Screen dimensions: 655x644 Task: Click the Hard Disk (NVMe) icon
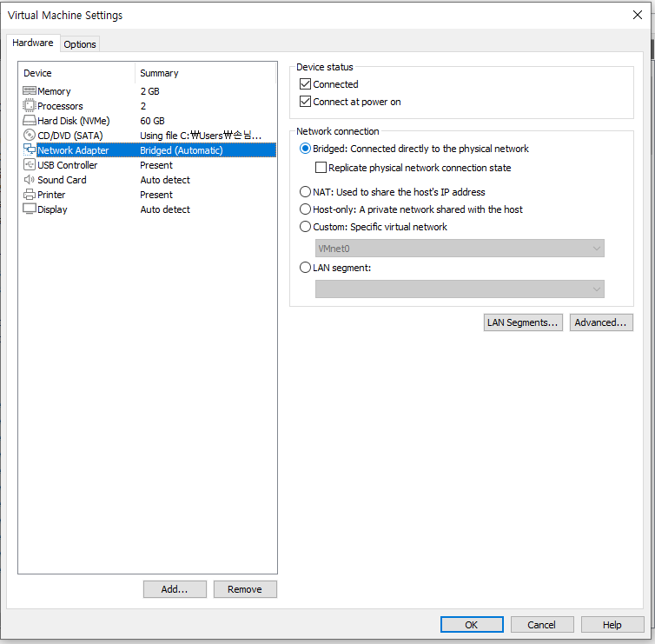pos(30,121)
